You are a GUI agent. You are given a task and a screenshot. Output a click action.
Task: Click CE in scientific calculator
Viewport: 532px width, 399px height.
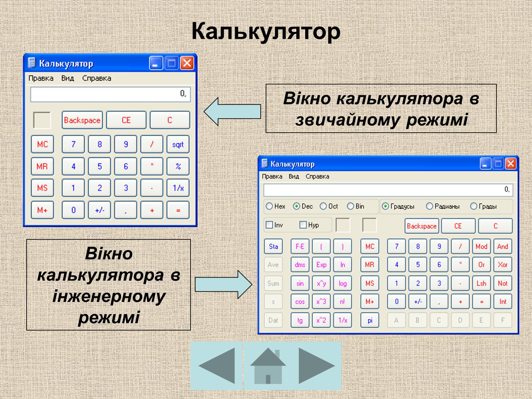pos(458,226)
